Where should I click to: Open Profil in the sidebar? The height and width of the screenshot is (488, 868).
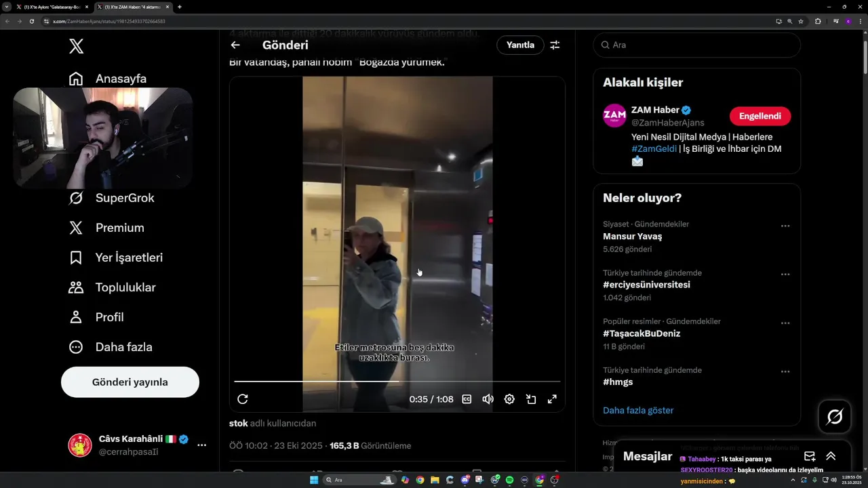(x=97, y=317)
